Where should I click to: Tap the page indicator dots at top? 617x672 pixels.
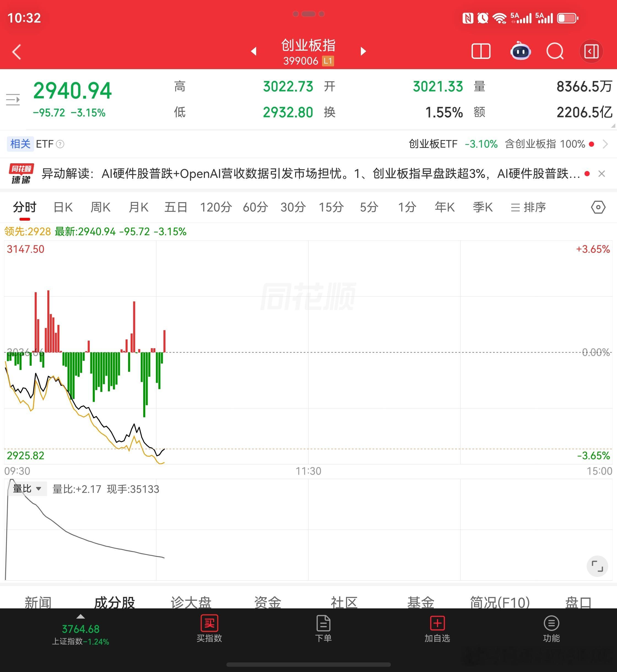coord(308,14)
